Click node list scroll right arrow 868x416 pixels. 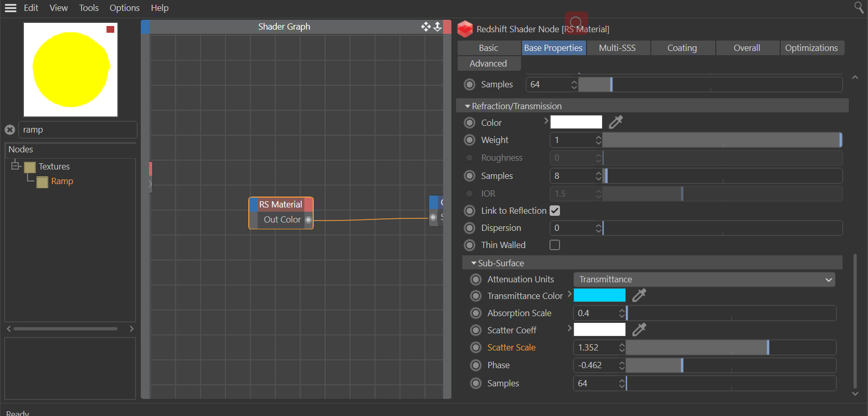tap(131, 329)
